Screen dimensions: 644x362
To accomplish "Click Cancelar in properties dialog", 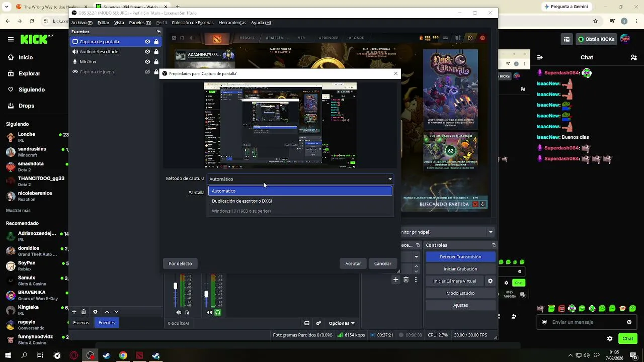I will coord(383,263).
